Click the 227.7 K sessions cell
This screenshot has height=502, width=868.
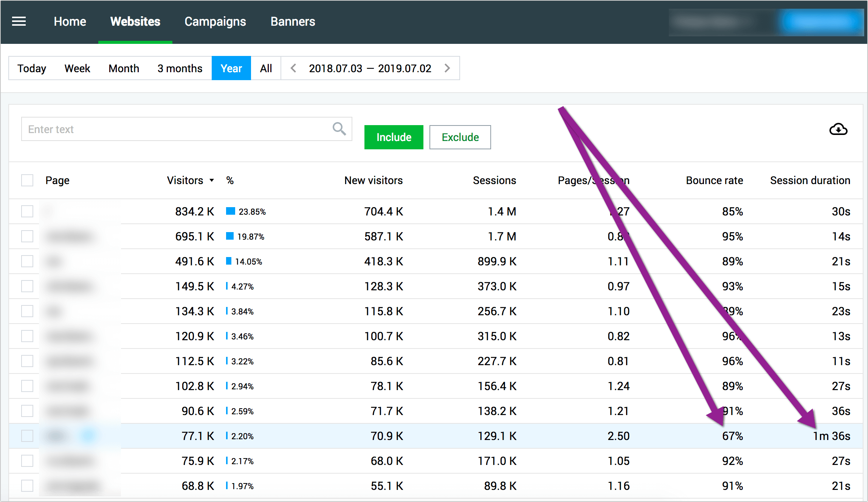point(497,361)
